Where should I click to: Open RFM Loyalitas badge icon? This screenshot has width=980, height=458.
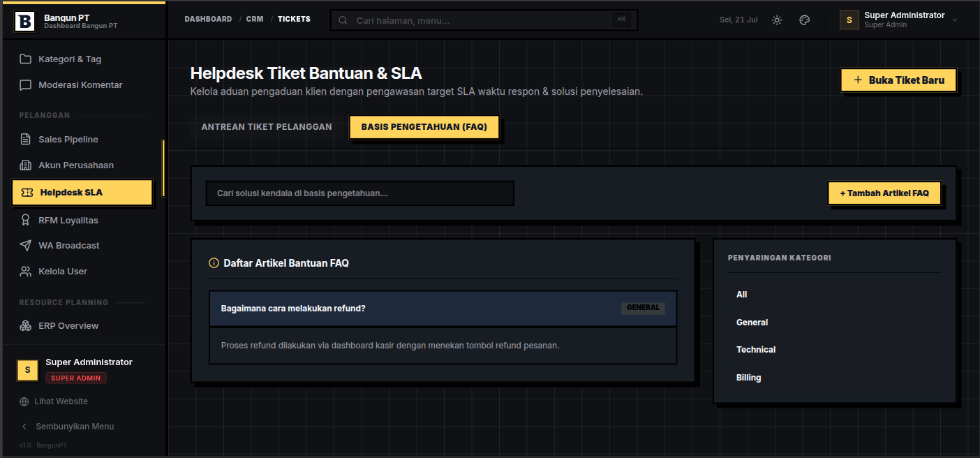pyautogui.click(x=25, y=221)
